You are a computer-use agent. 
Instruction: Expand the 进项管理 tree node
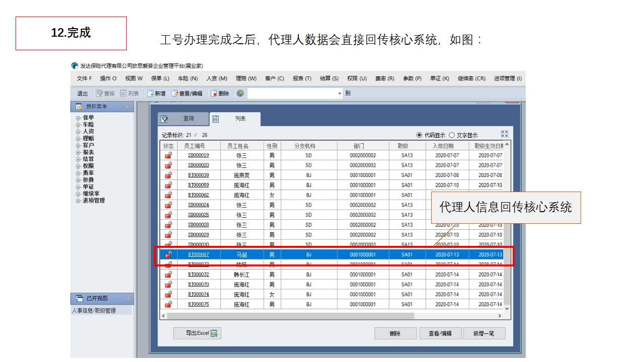pyautogui.click(x=78, y=201)
